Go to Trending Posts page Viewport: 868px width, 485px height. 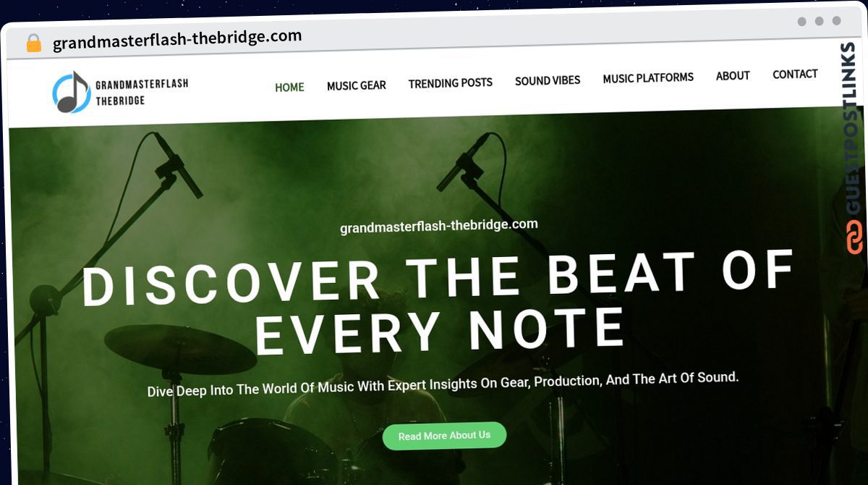[x=450, y=83]
